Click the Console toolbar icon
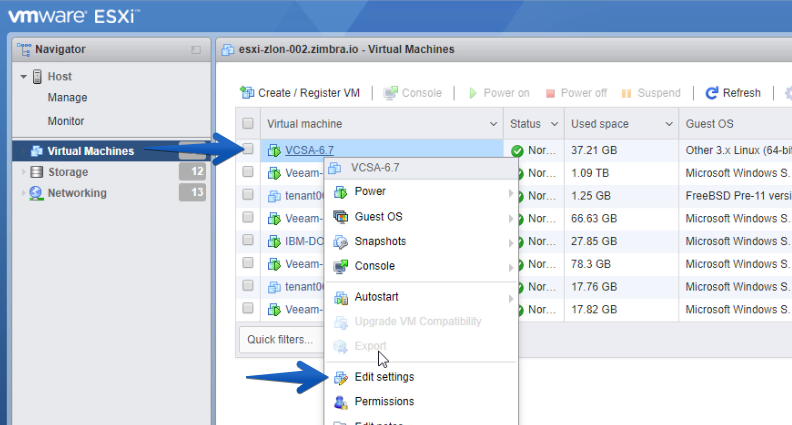Image resolution: width=792 pixels, height=425 pixels. coord(390,93)
